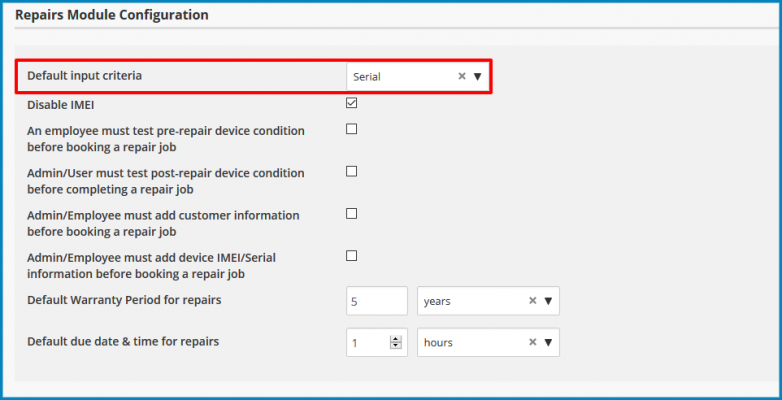Clear the Serial selection with the x icon
This screenshot has height=400, width=782.
click(462, 76)
